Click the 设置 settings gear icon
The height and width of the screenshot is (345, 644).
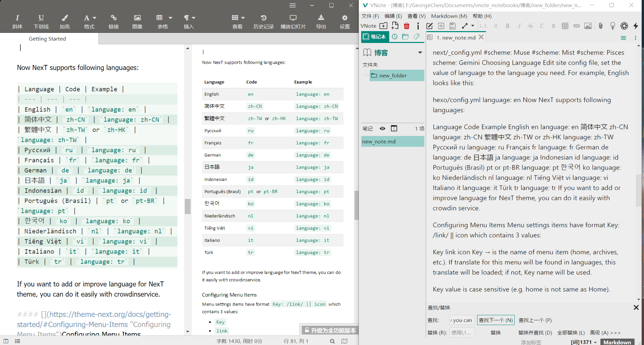tap(344, 21)
